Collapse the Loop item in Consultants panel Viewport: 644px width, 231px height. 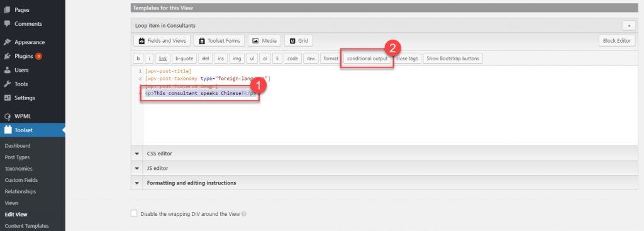coord(629,25)
